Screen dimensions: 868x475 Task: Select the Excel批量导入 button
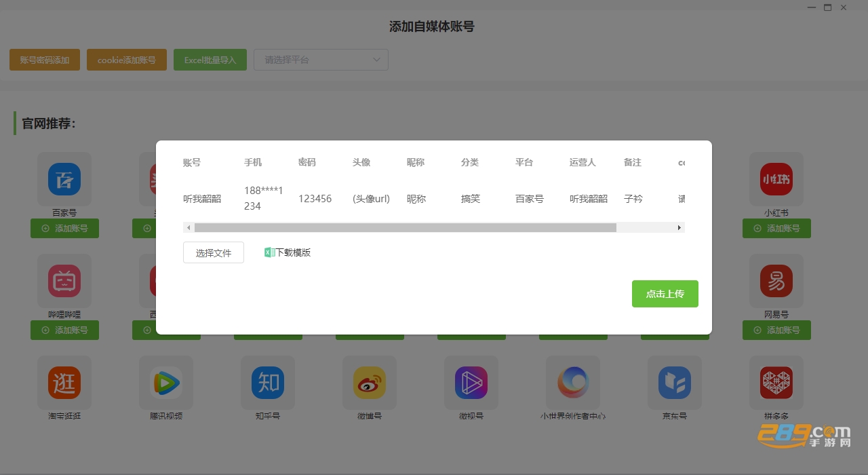[210, 60]
